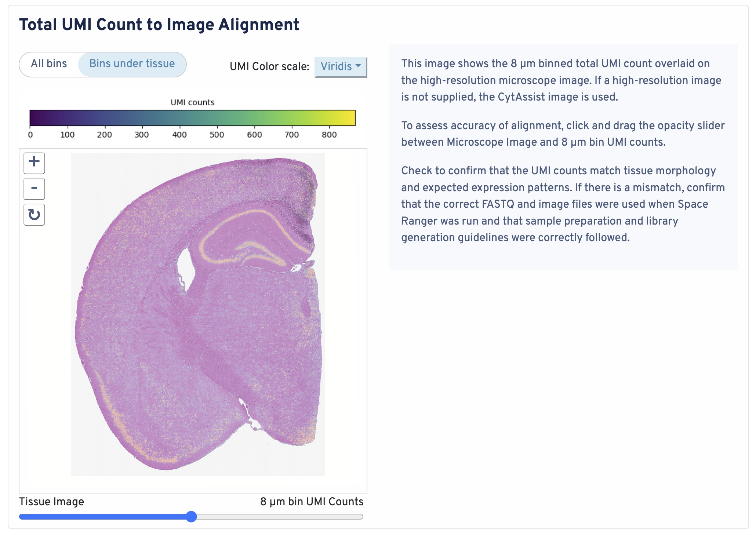
Task: Click the zoom in plus button
Action: pyautogui.click(x=34, y=163)
